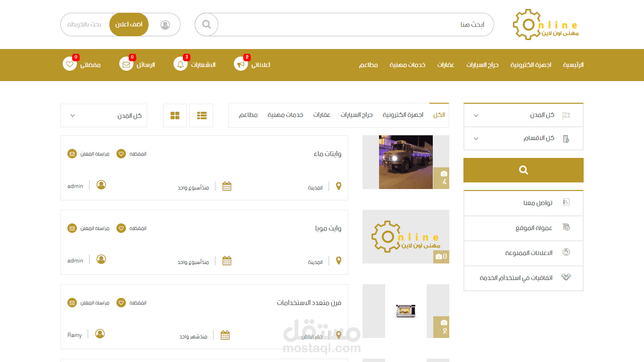Open the كل المدن dropdown above listings
Image resolution: width=644 pixels, height=362 pixels.
(x=103, y=115)
